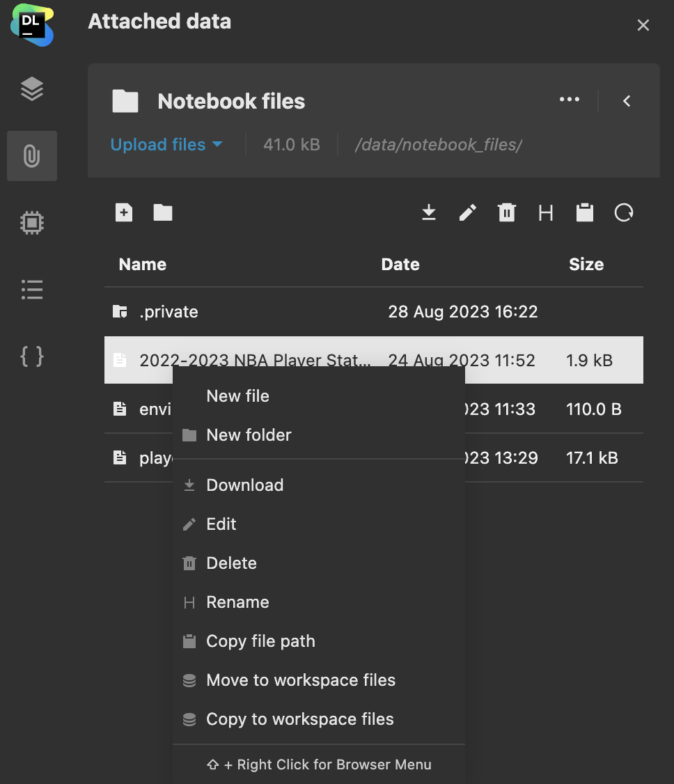The image size is (674, 784).
Task: Click the new folder toolbar icon
Action: (163, 212)
